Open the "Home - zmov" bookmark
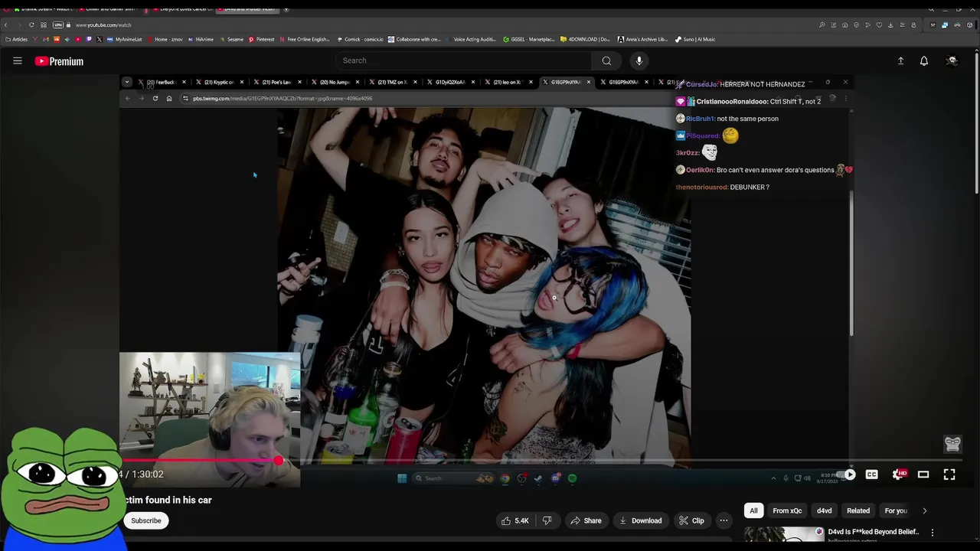Screen dimensions: 980x551 coord(165,39)
